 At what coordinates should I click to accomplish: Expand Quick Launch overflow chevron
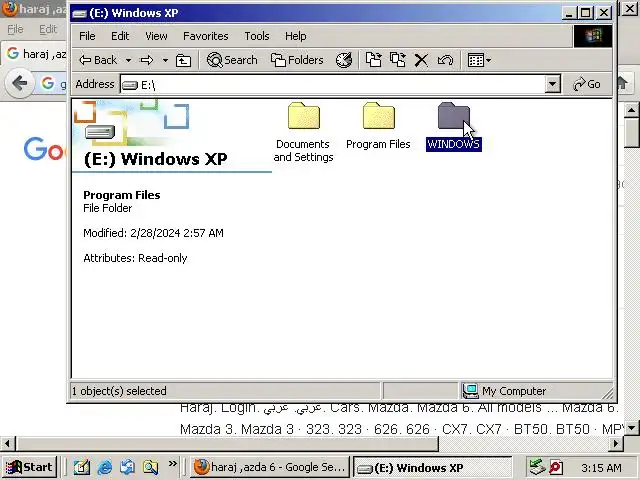[173, 464]
